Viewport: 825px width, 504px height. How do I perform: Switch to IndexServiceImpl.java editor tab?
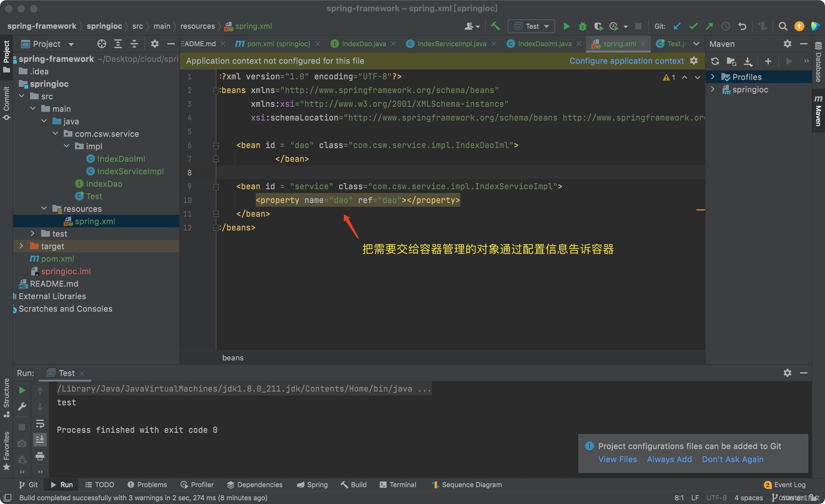click(x=451, y=44)
